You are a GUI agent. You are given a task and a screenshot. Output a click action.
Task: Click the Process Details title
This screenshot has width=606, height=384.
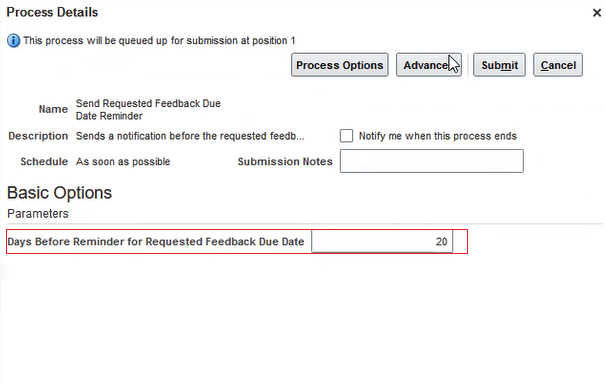52,12
